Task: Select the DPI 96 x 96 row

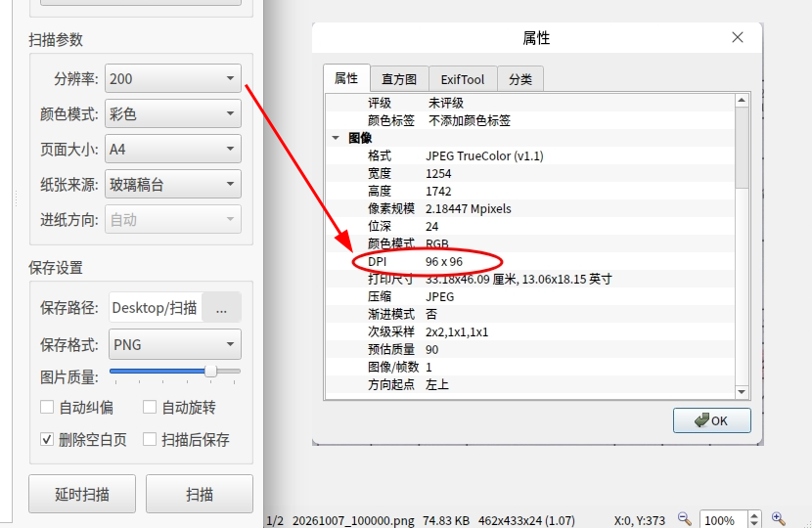Action: click(530, 261)
